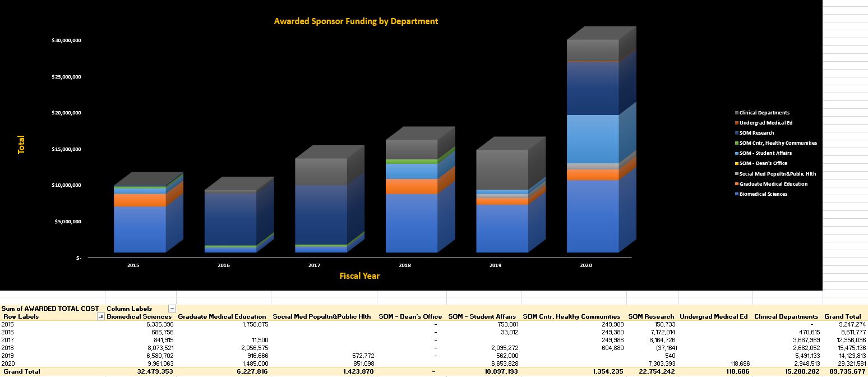The height and width of the screenshot is (377, 868).
Task: Select the 'Total' vertical axis title
Action: tap(21, 146)
